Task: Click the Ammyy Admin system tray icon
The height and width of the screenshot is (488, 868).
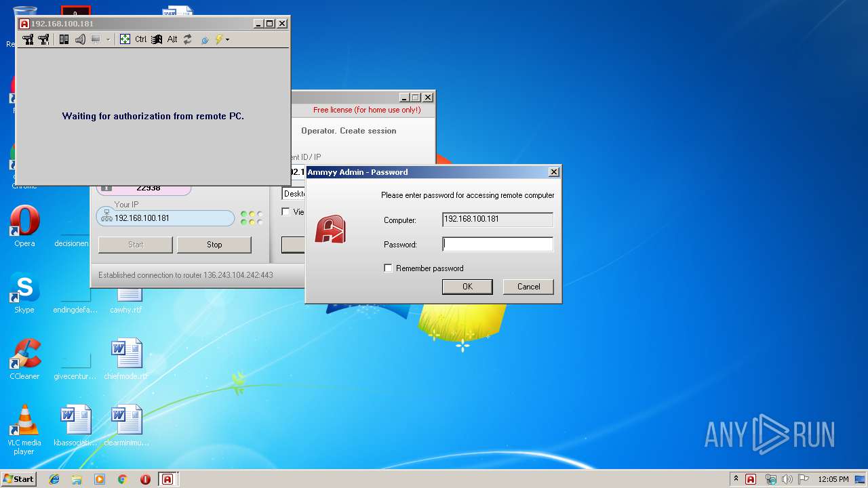Action: pyautogui.click(x=751, y=479)
